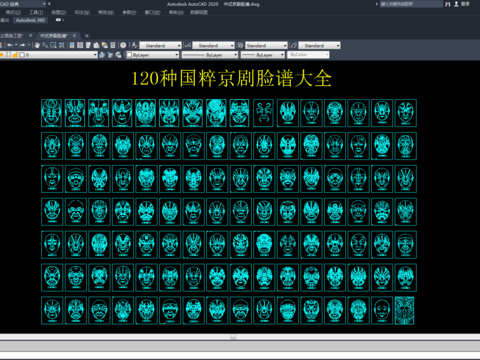This screenshot has width=480, height=360.
Task: Click the Layer Previous icon
Action: 110,55
